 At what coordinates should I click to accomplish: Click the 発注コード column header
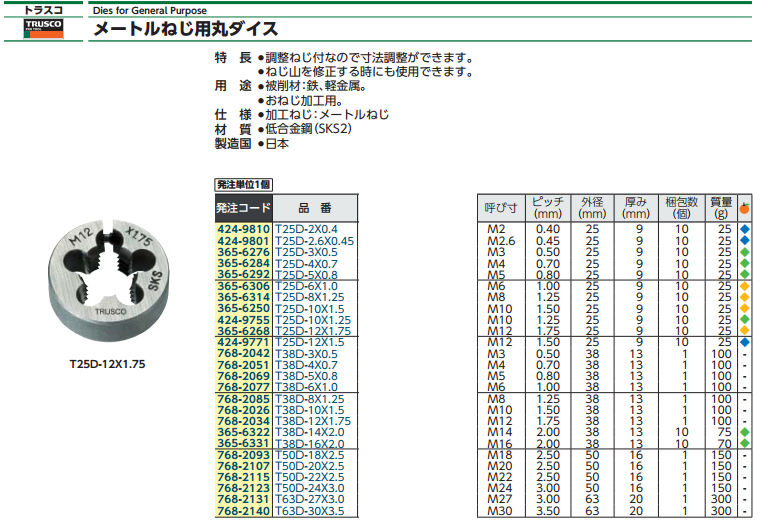[x=243, y=208]
